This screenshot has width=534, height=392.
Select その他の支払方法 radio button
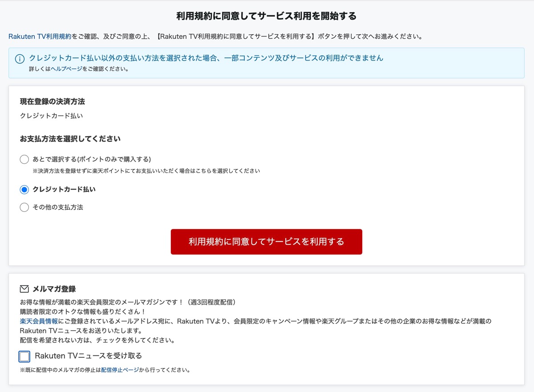(x=24, y=207)
